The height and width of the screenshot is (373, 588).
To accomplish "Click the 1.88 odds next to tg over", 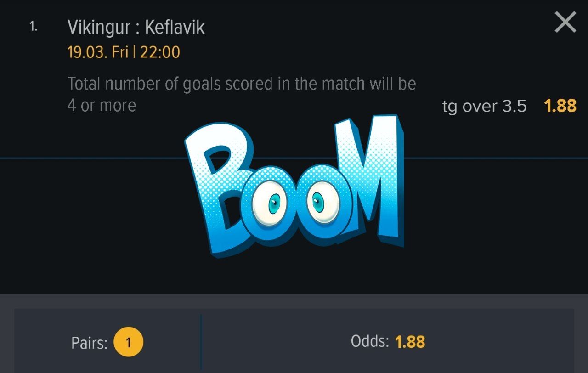I will pos(560,106).
